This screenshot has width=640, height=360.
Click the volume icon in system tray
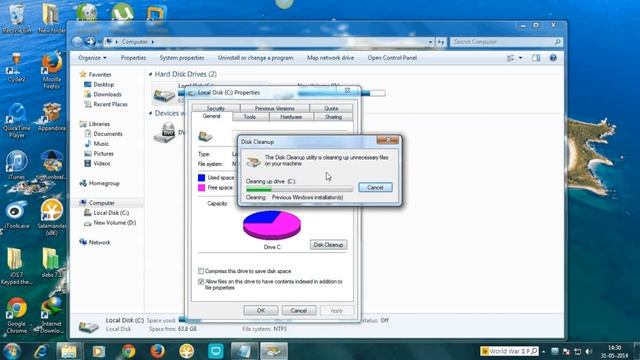pyautogui.click(x=588, y=351)
